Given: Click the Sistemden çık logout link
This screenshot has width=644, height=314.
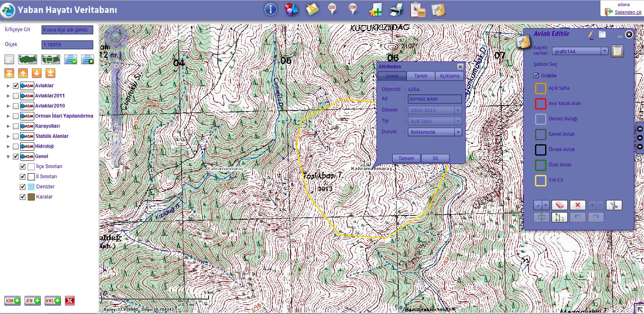Looking at the screenshot, I should click(628, 13).
